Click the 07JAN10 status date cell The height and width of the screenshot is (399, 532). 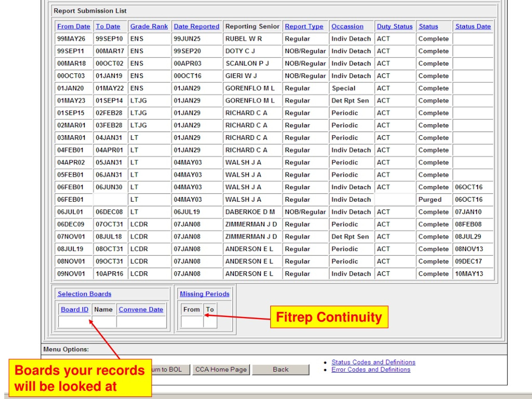click(x=473, y=212)
